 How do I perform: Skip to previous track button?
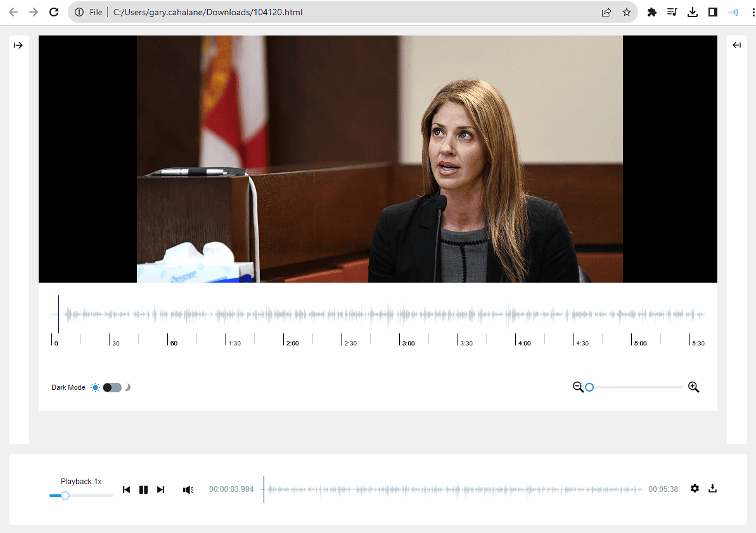(126, 490)
